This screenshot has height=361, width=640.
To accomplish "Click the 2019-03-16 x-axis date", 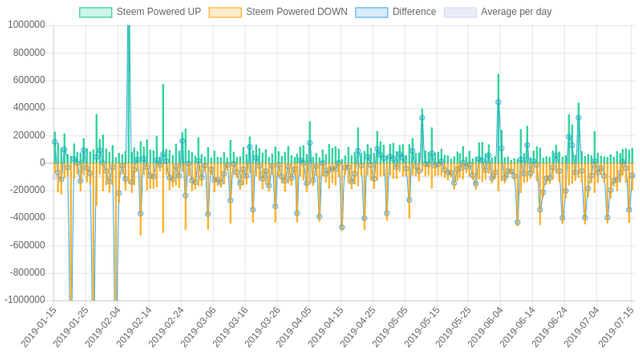I will coord(230,327).
